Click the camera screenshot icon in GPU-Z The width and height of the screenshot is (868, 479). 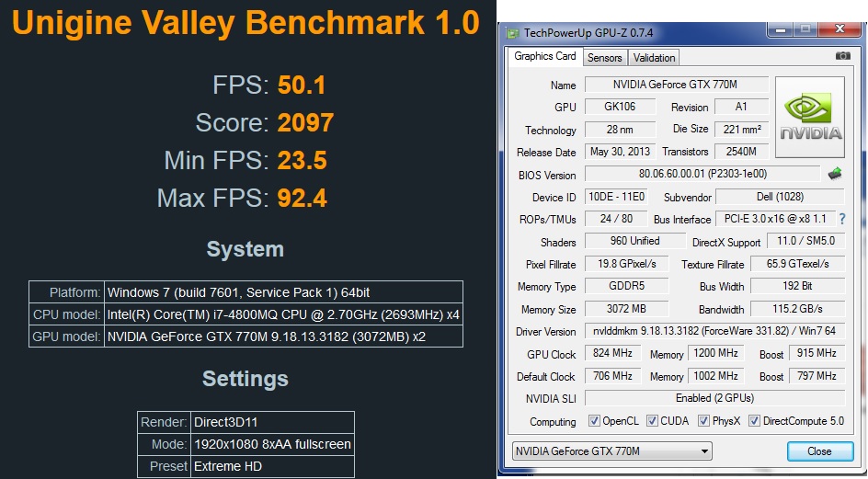842,56
